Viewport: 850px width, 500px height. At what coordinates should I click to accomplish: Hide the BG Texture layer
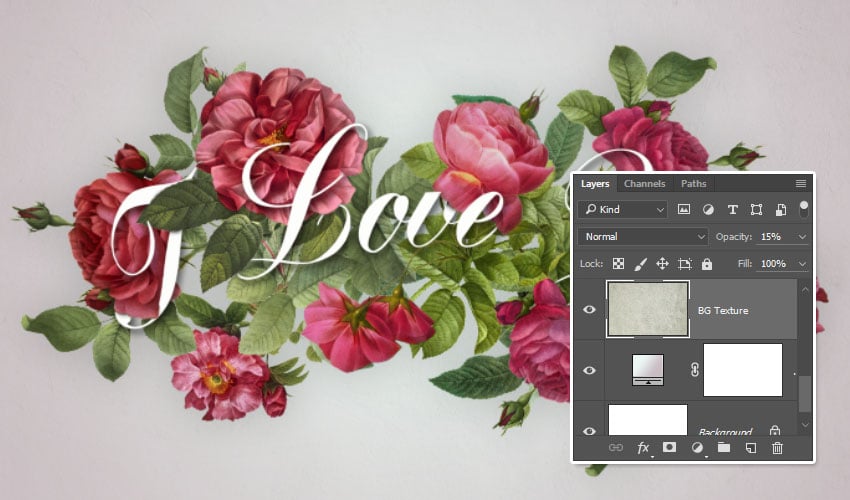pos(589,310)
